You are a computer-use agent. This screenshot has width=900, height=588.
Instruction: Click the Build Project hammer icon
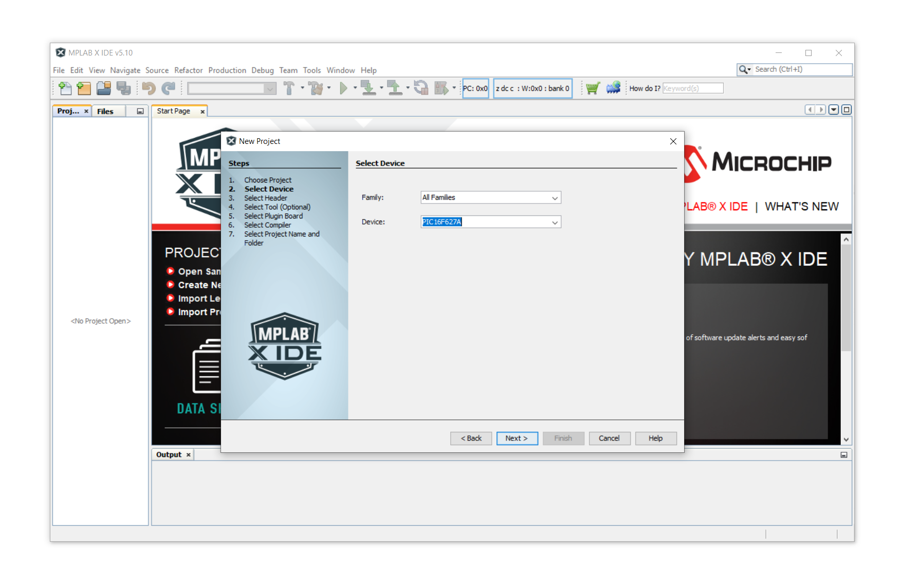(289, 88)
